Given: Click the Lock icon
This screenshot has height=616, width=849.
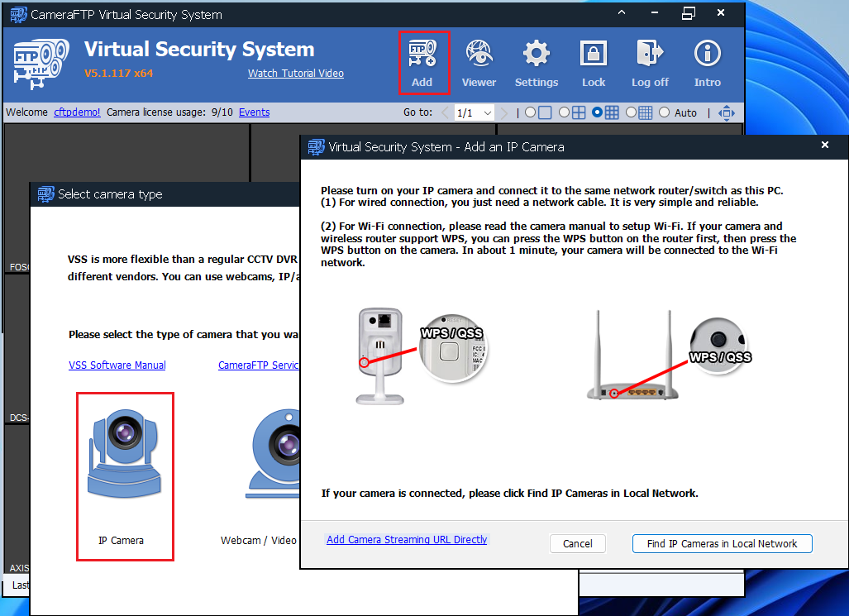Looking at the screenshot, I should 593,62.
